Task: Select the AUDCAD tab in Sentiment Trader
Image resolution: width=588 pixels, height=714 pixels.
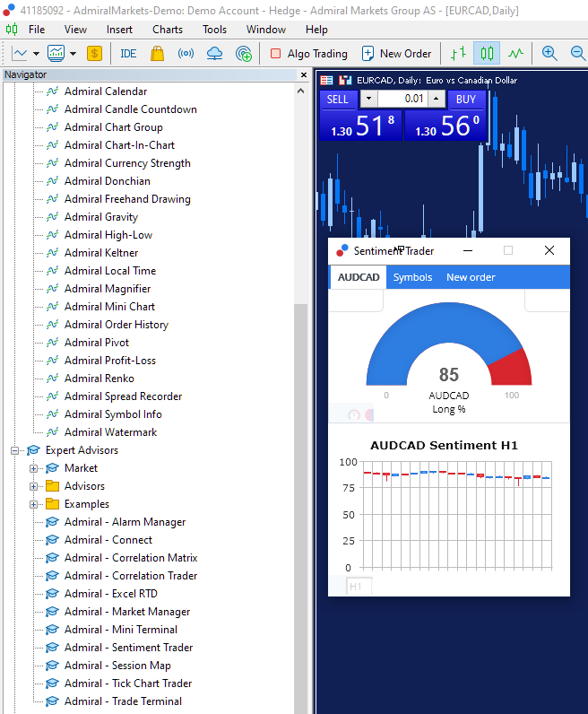Action: 359,277
